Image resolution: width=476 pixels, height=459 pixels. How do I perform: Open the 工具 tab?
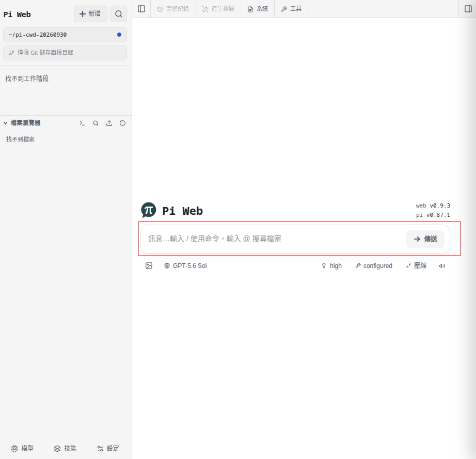(291, 9)
